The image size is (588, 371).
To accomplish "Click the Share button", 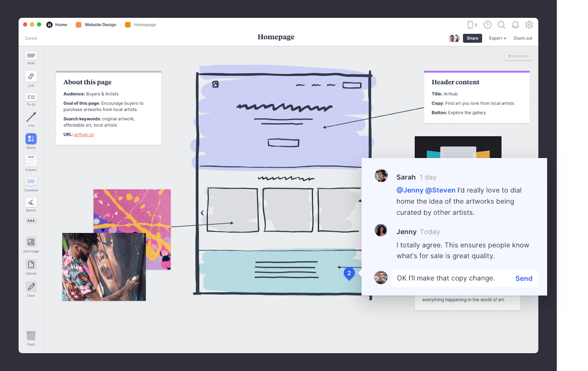I will 472,38.
